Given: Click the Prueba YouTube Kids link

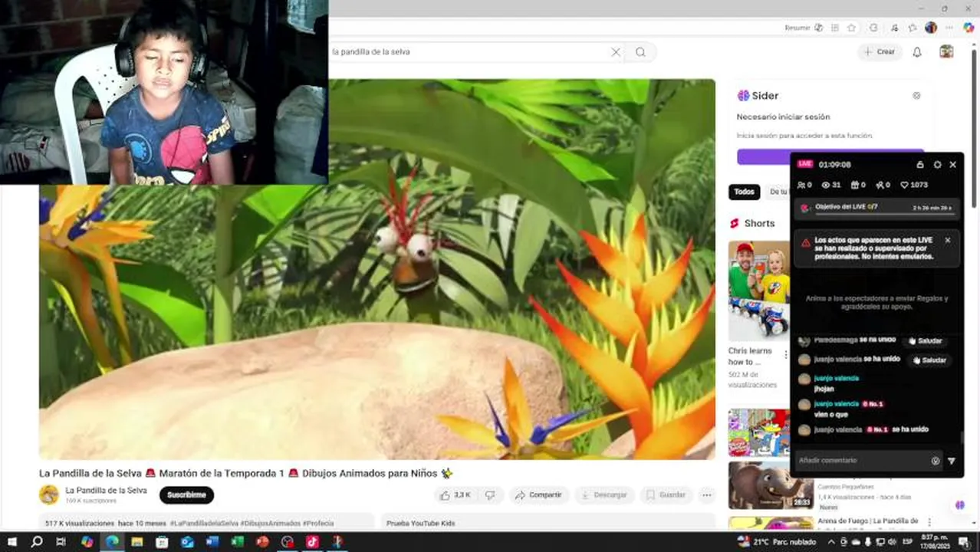Looking at the screenshot, I should 420,524.
